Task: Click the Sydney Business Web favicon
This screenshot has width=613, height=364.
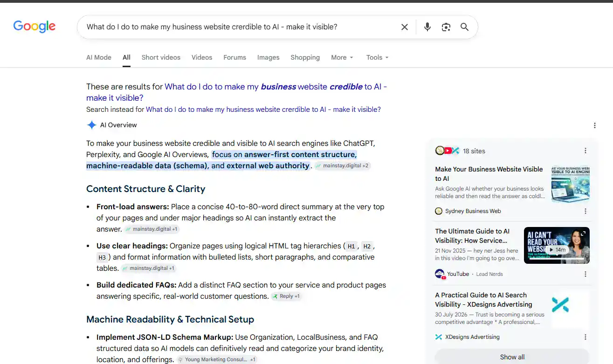Action: click(x=439, y=211)
